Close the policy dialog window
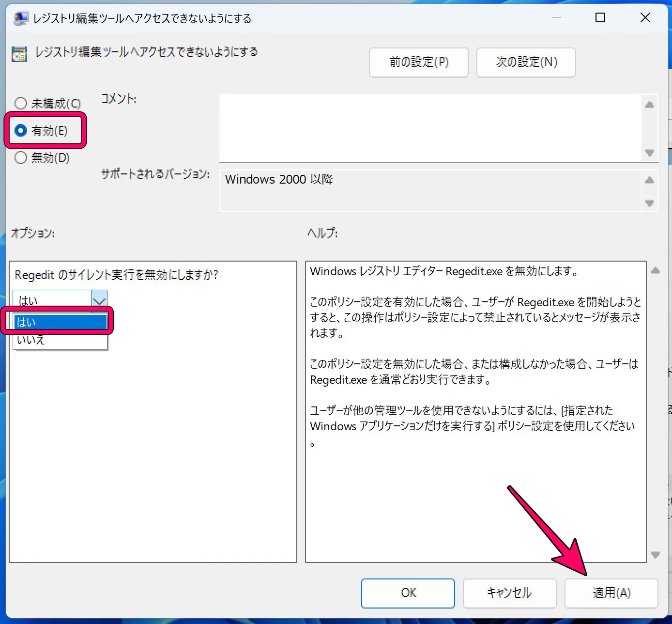The image size is (672, 624). click(x=645, y=18)
